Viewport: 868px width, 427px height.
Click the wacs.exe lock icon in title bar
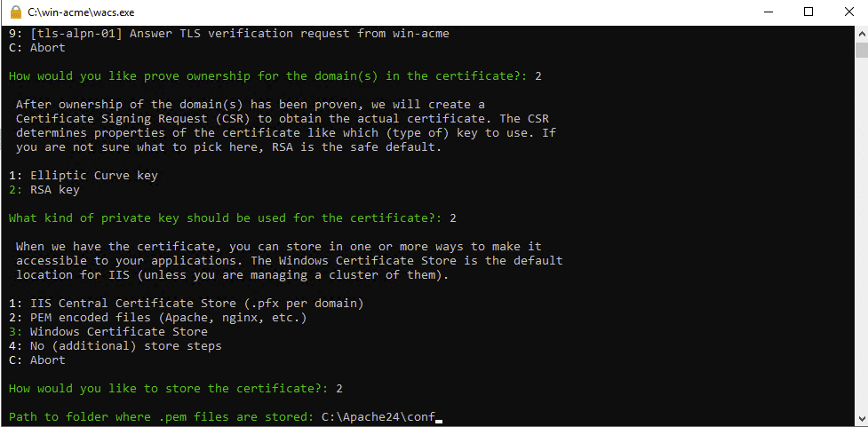[x=16, y=12]
